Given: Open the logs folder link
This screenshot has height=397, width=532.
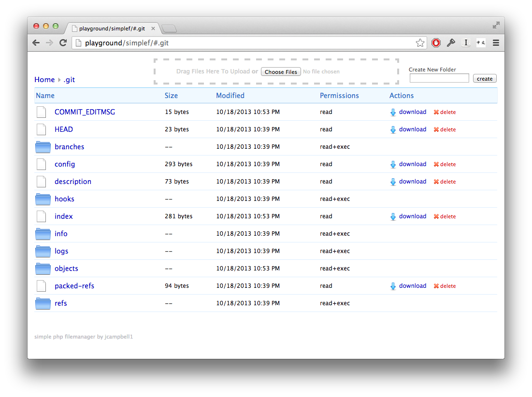Looking at the screenshot, I should [61, 251].
